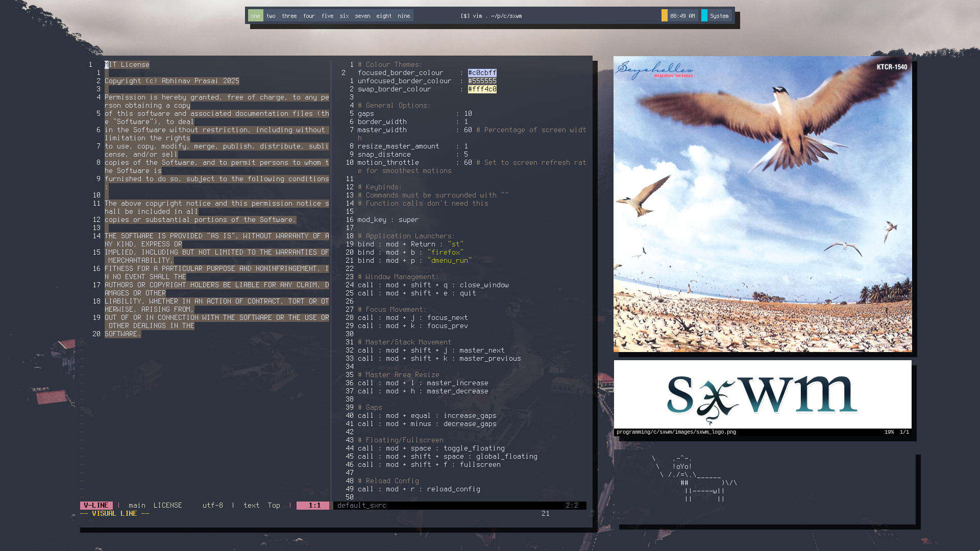Screen dimensions: 980x551
Task: Click the V-LINE mode indicator
Action: click(x=96, y=505)
